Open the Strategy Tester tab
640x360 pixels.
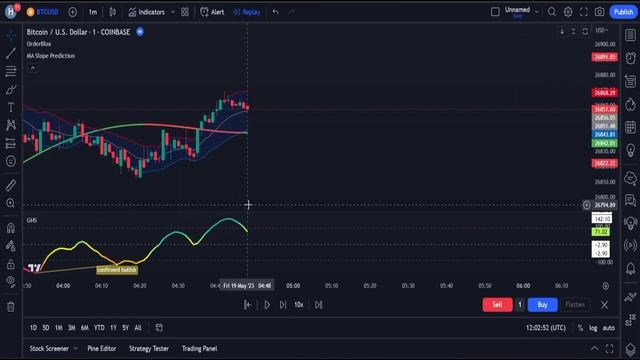click(x=149, y=349)
